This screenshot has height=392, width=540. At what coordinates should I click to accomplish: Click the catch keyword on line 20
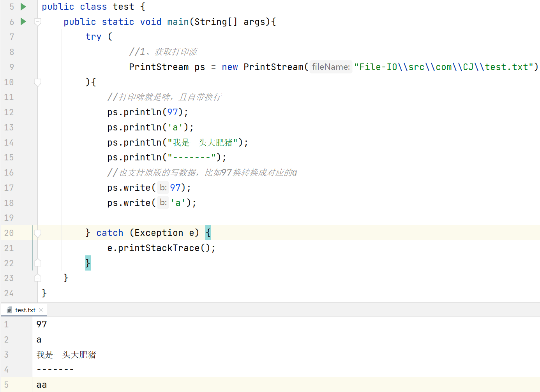coord(110,233)
